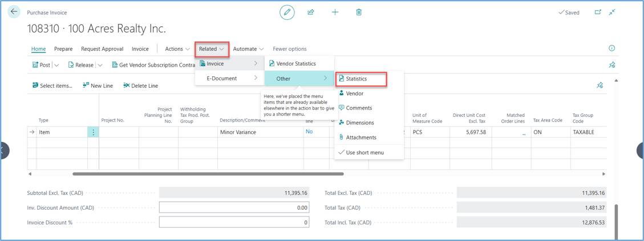
Task: Click Get Vendor Subscription Contract action
Action: (x=153, y=65)
